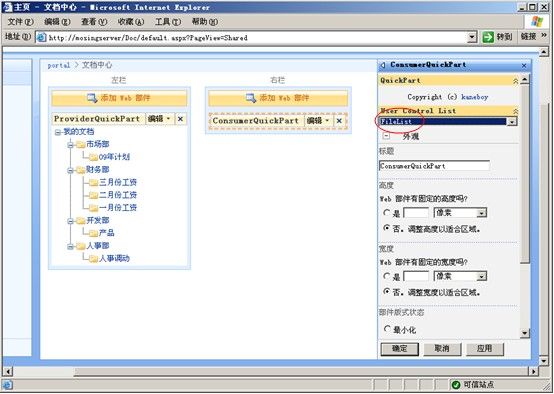This screenshot has width=554, height=394.
Task: Close the ConsumerQuickPart web part
Action: [x=339, y=121]
